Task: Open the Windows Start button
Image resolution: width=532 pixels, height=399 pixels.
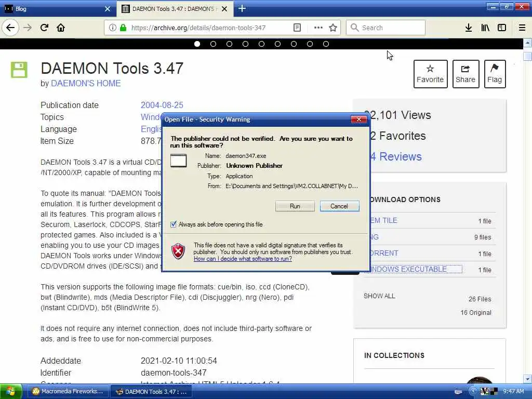Action: (x=11, y=392)
